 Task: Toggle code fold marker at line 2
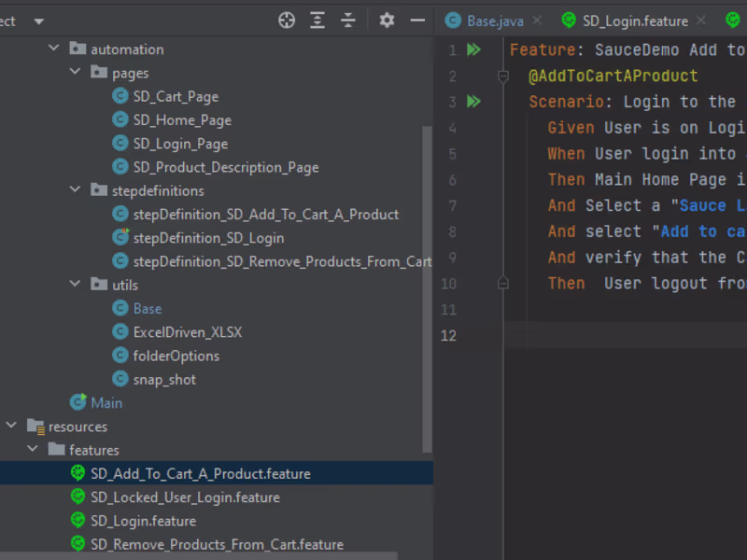click(503, 77)
